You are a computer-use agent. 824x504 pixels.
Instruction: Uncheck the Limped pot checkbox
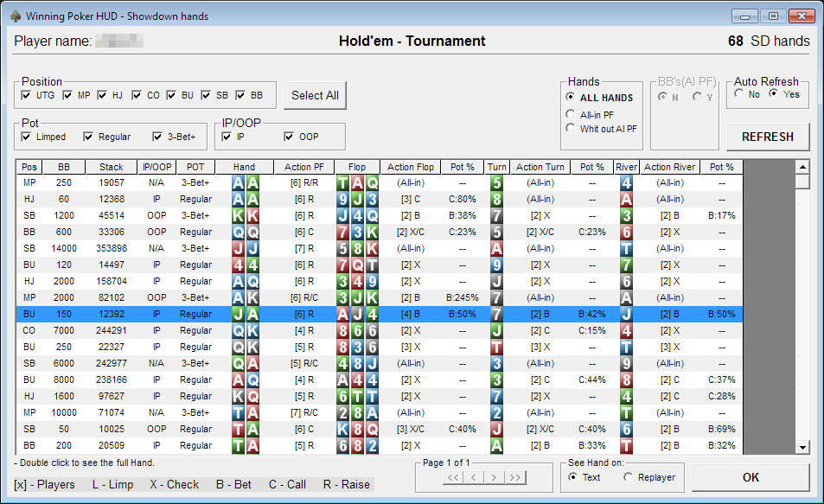point(26,137)
